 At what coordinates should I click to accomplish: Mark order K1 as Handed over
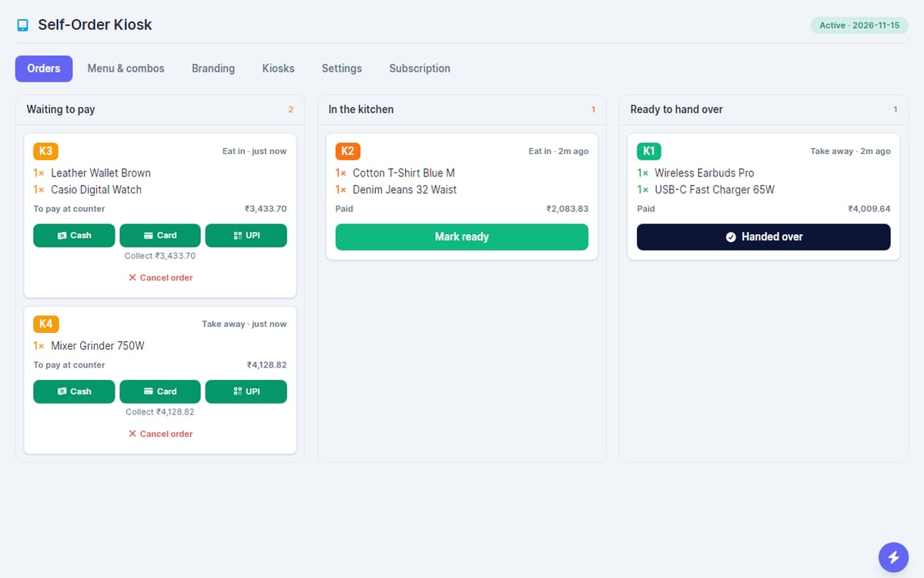click(764, 237)
